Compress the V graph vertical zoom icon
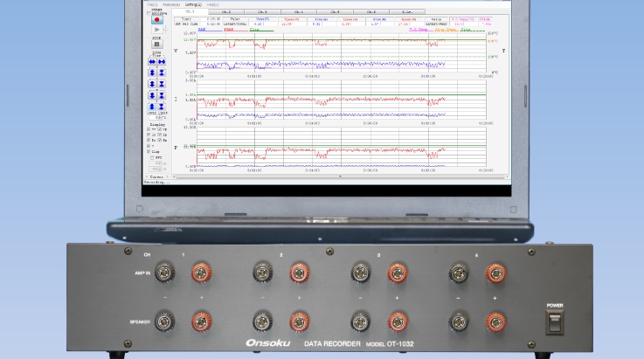This screenshot has width=644, height=359. pos(162,72)
